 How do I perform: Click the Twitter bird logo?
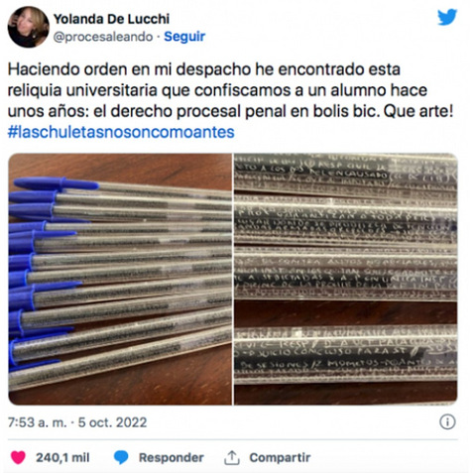point(447,17)
